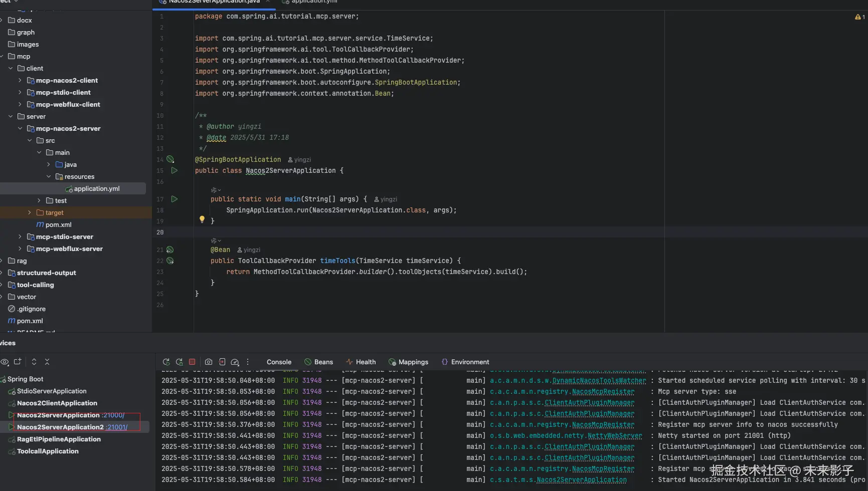Click the yingzi author hint beside @SpringBootApplication

coord(299,160)
